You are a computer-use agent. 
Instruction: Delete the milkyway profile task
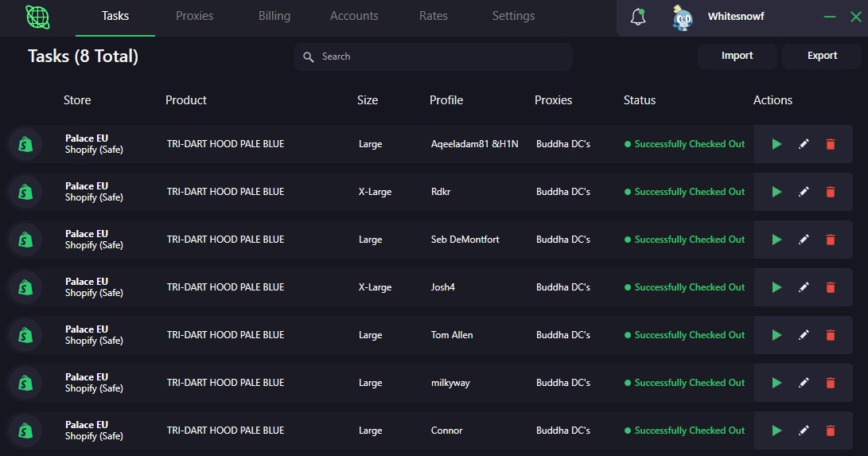pyautogui.click(x=831, y=383)
